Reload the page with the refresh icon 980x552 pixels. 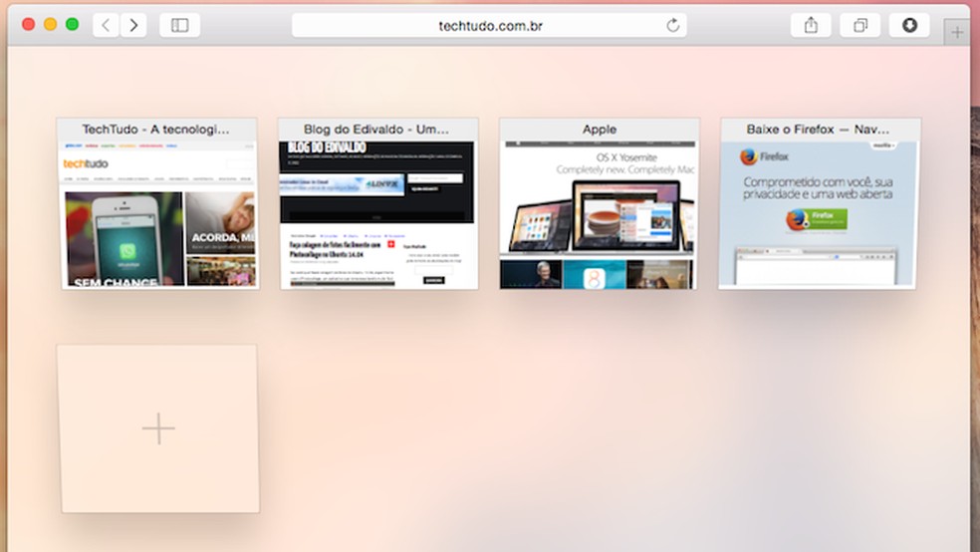[673, 26]
